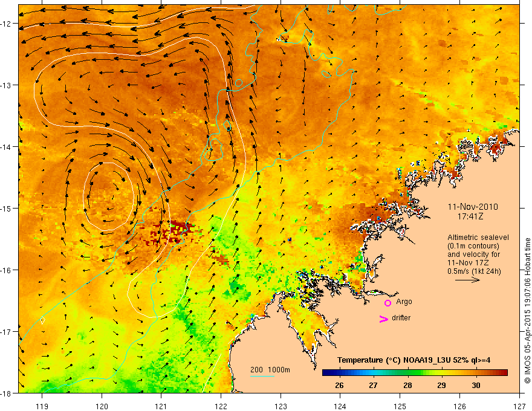Click the 0.5m/s velocity scale arrow
This screenshot has width=532, height=411.
coord(467,280)
